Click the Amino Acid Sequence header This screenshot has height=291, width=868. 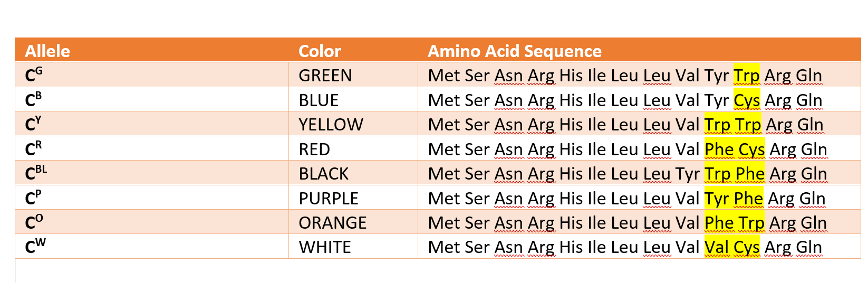click(514, 51)
